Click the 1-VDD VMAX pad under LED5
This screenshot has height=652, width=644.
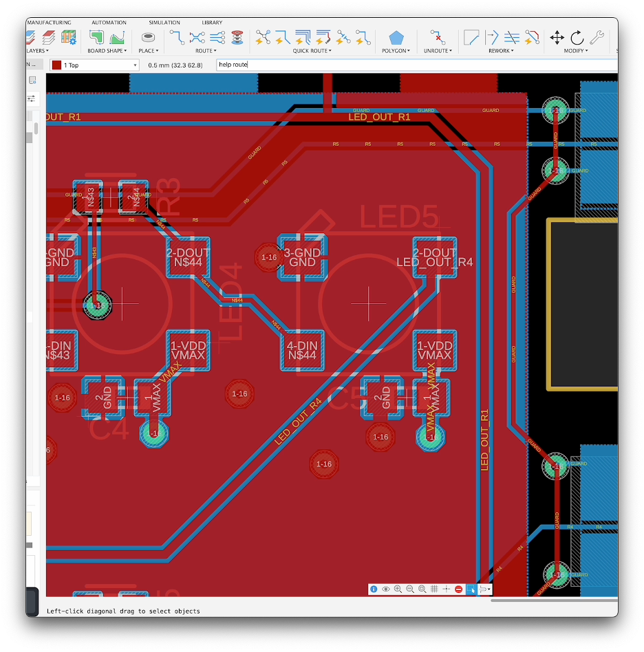(435, 351)
